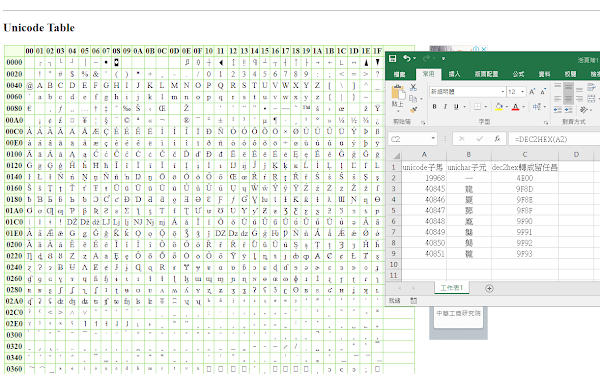The image size is (600, 374).
Task: Switch to the 校閱 Review tab
Action: click(x=570, y=74)
